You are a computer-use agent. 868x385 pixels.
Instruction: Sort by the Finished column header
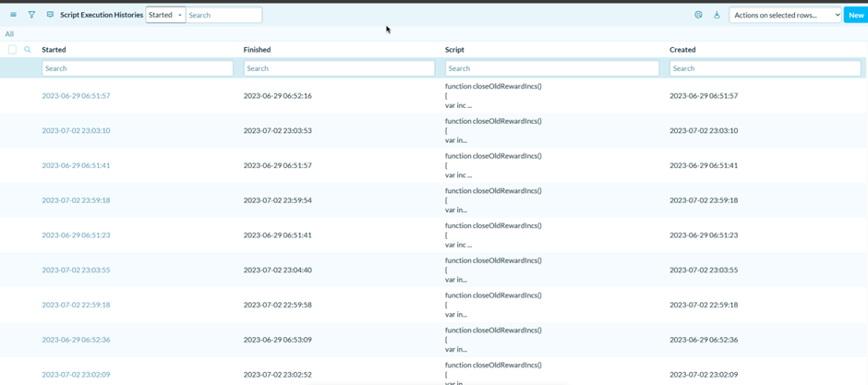tap(257, 50)
